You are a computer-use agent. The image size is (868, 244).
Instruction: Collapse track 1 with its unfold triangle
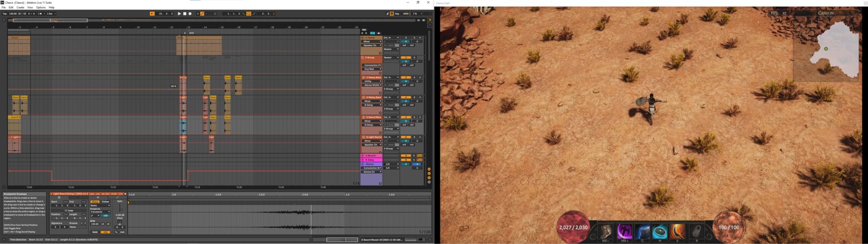coord(363,38)
